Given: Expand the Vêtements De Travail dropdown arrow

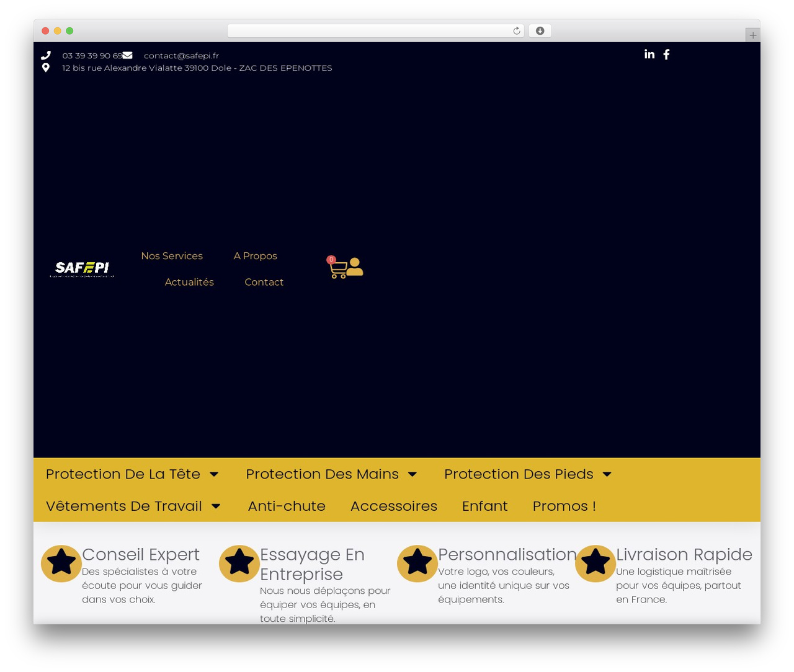Looking at the screenshot, I should (x=216, y=506).
